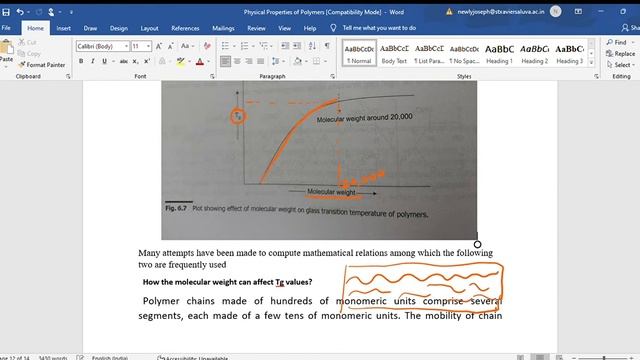Switch to the References tab
The height and width of the screenshot is (360, 640).
[x=185, y=28]
